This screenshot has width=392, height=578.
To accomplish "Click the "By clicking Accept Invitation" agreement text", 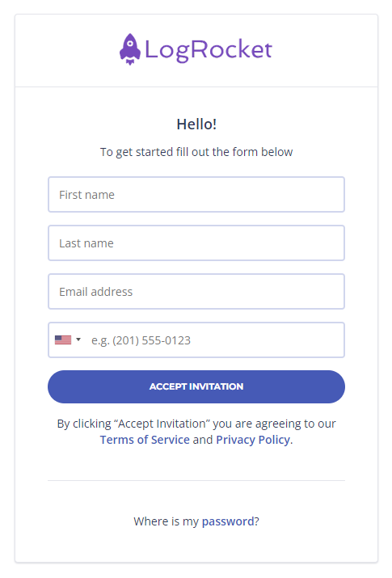I will pyautogui.click(x=196, y=424).
